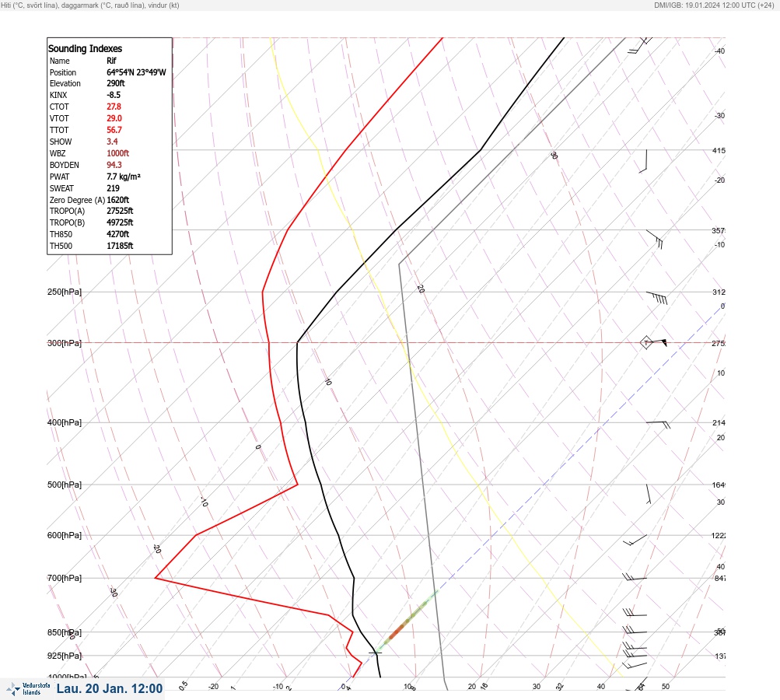Click the 312 height label on the right axis

click(x=719, y=292)
